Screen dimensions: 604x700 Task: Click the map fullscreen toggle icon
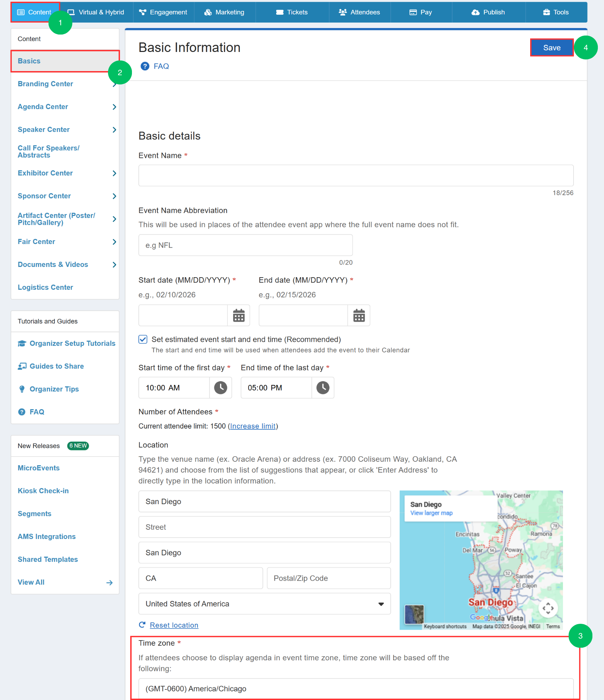(x=548, y=608)
